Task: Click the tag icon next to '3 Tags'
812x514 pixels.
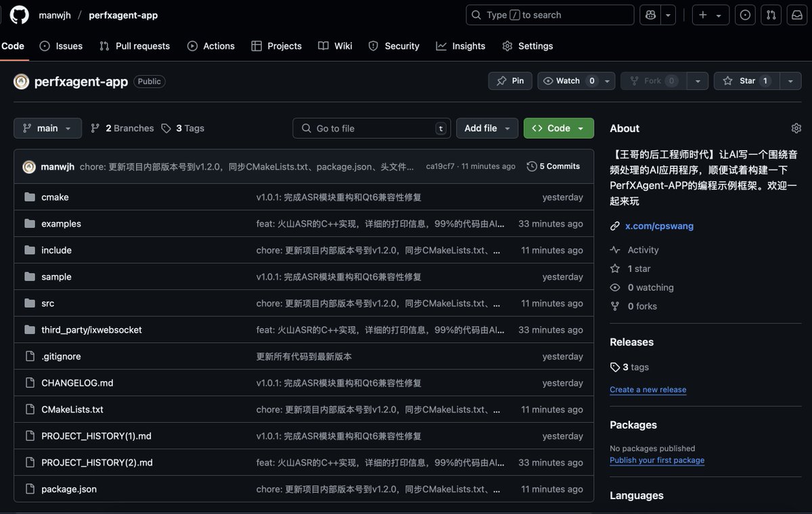Action: 166,128
